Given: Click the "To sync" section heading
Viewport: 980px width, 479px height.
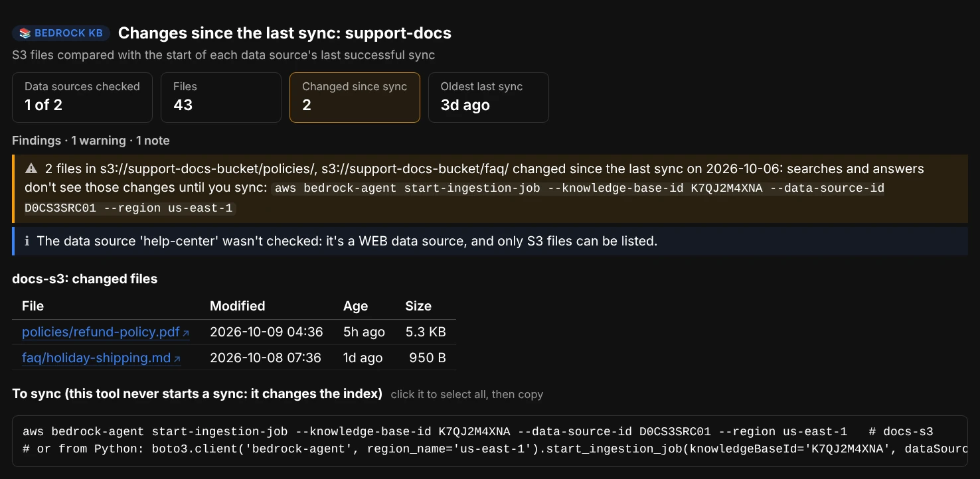Looking at the screenshot, I should pos(197,394).
